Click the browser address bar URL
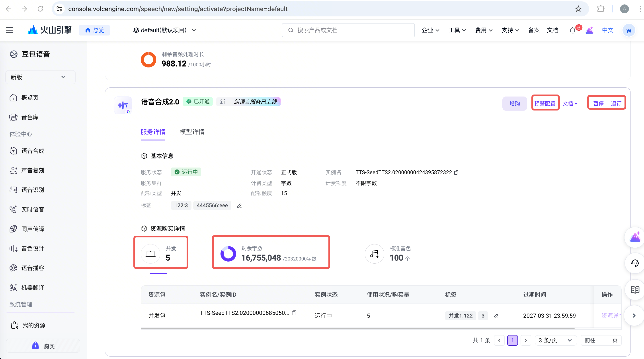The image size is (644, 359). point(178,9)
